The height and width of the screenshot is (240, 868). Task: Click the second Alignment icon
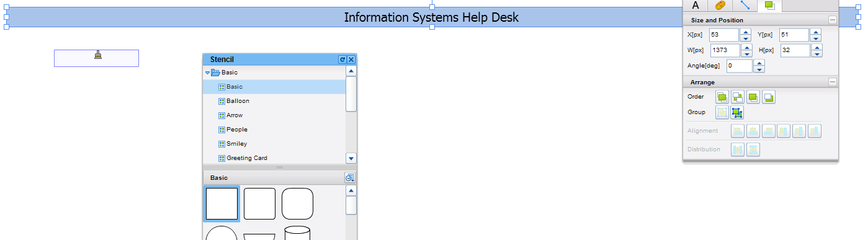click(753, 131)
